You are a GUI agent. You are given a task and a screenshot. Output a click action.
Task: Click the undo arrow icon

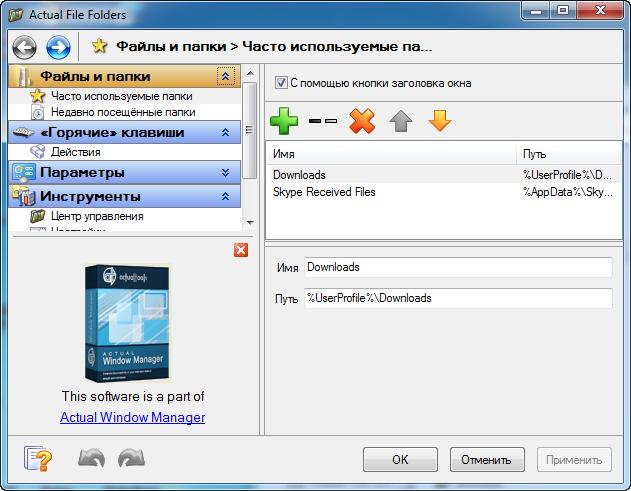pos(91,458)
